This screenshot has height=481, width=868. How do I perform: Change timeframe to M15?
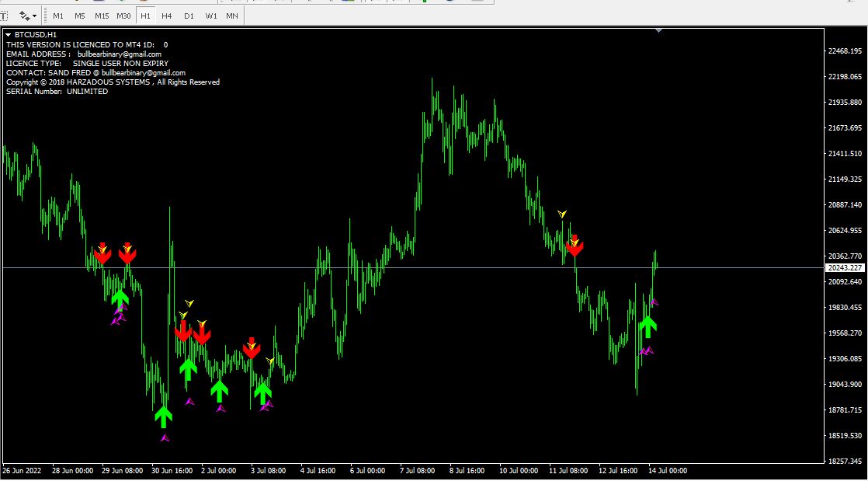tap(102, 16)
